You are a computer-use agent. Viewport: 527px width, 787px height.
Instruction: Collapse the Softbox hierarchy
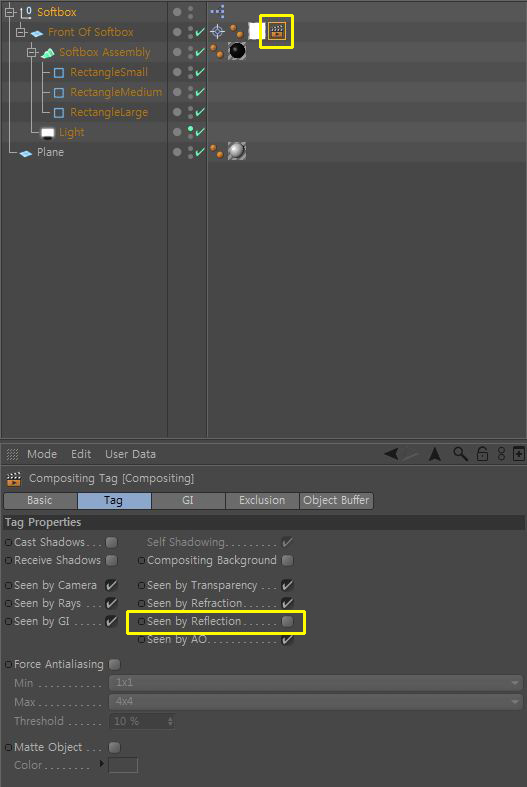9,13
